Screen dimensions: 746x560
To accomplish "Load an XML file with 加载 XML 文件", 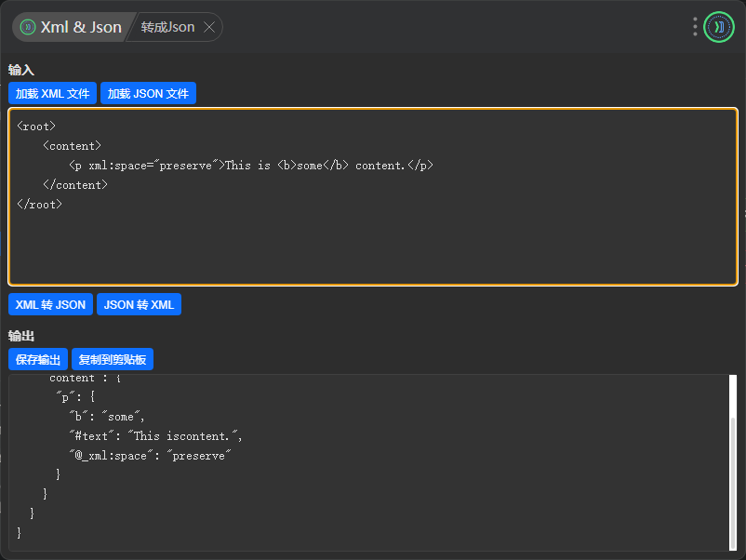I will click(52, 93).
